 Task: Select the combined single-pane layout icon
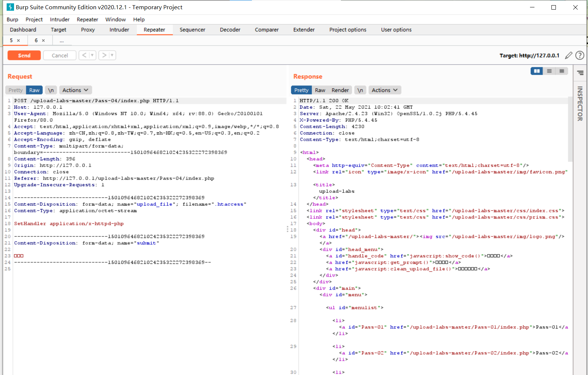[562, 71]
